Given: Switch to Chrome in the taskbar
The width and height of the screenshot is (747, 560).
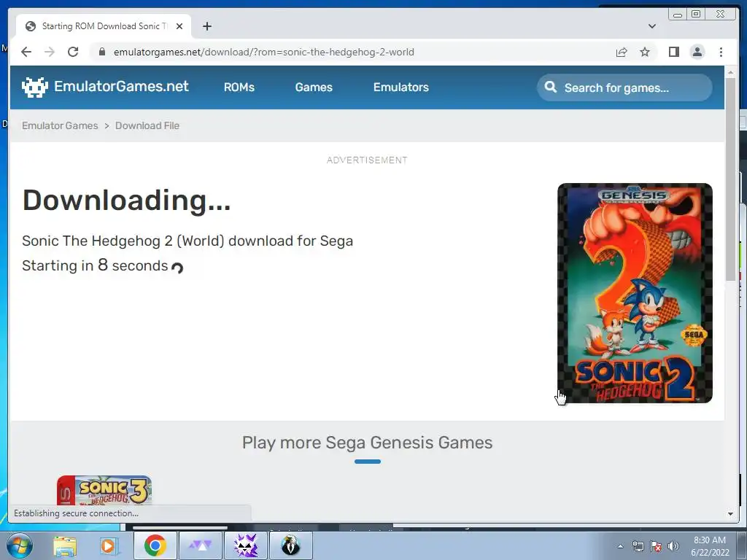Looking at the screenshot, I should (155, 545).
